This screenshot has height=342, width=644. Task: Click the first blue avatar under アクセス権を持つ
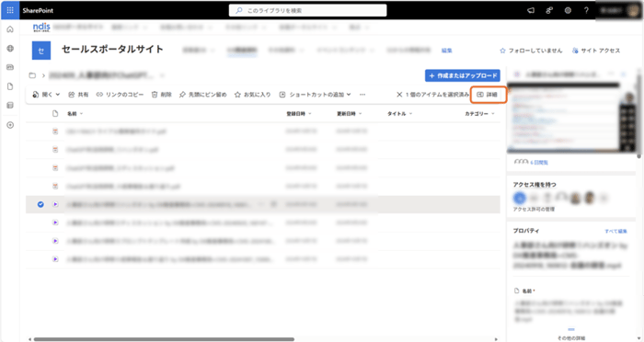coord(520,198)
